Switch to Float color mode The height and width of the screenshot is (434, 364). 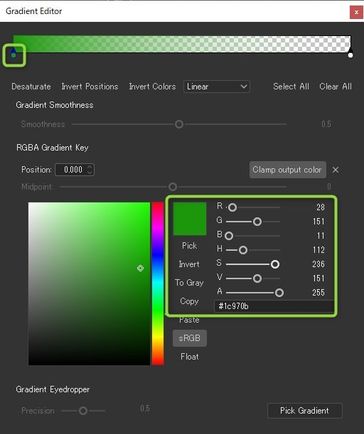190,357
